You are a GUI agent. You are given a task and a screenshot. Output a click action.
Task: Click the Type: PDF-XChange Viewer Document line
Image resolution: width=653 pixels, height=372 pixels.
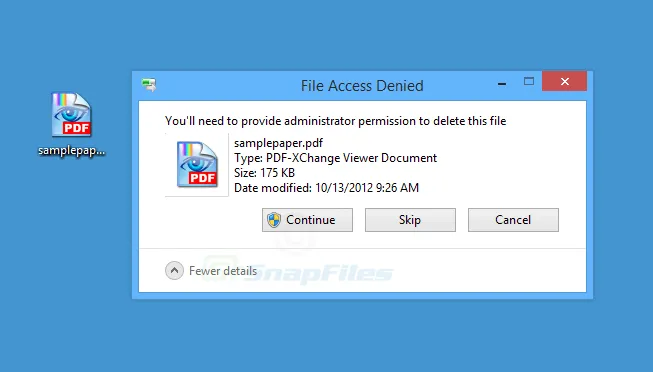click(x=335, y=158)
